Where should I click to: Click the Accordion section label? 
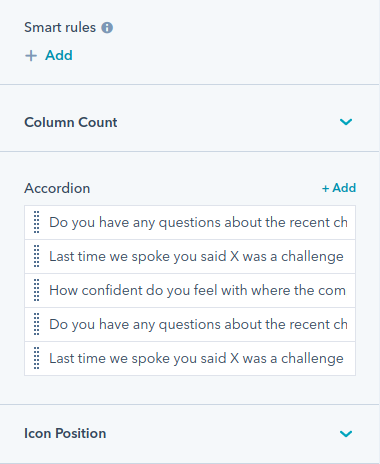(x=57, y=188)
